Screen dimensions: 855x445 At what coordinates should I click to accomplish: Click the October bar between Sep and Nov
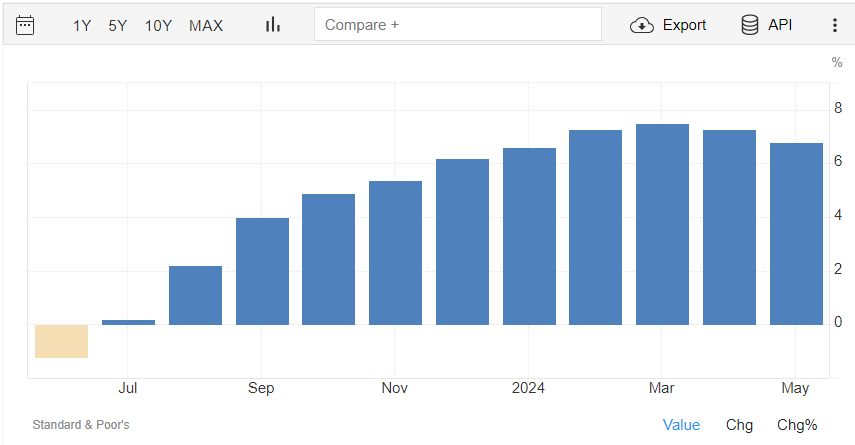pyautogui.click(x=328, y=260)
